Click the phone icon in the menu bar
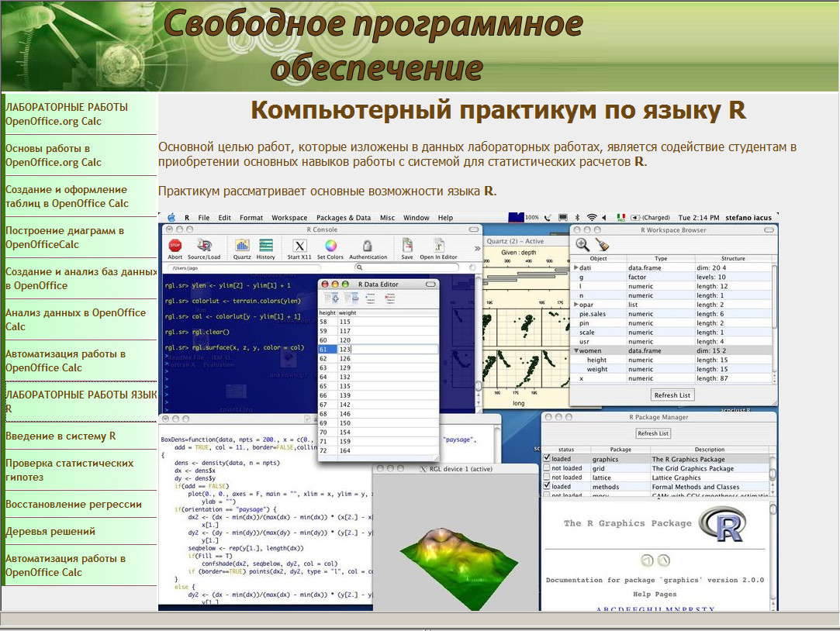The width and height of the screenshot is (840, 631). (548, 217)
